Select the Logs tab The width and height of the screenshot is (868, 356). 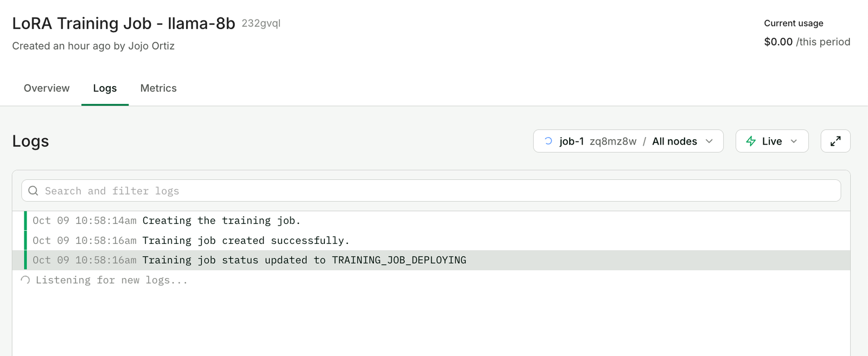pos(105,88)
